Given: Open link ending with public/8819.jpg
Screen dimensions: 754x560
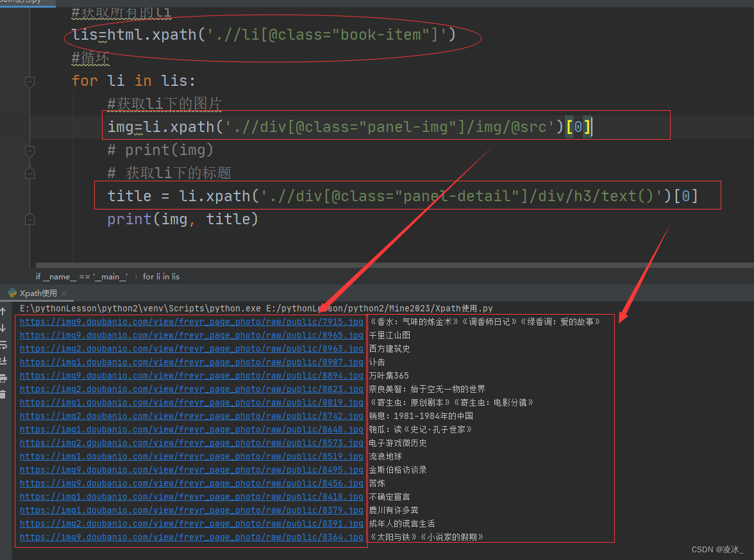Looking at the screenshot, I should [191, 402].
